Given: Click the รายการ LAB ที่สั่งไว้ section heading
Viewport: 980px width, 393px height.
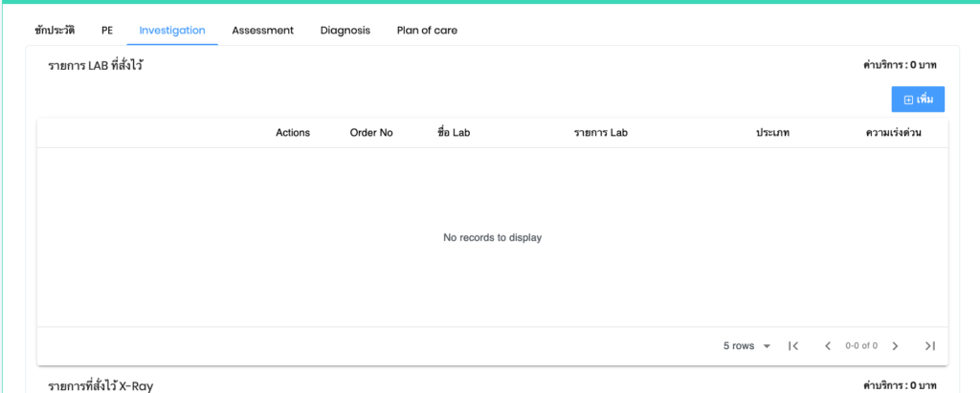Looking at the screenshot, I should pos(96,66).
